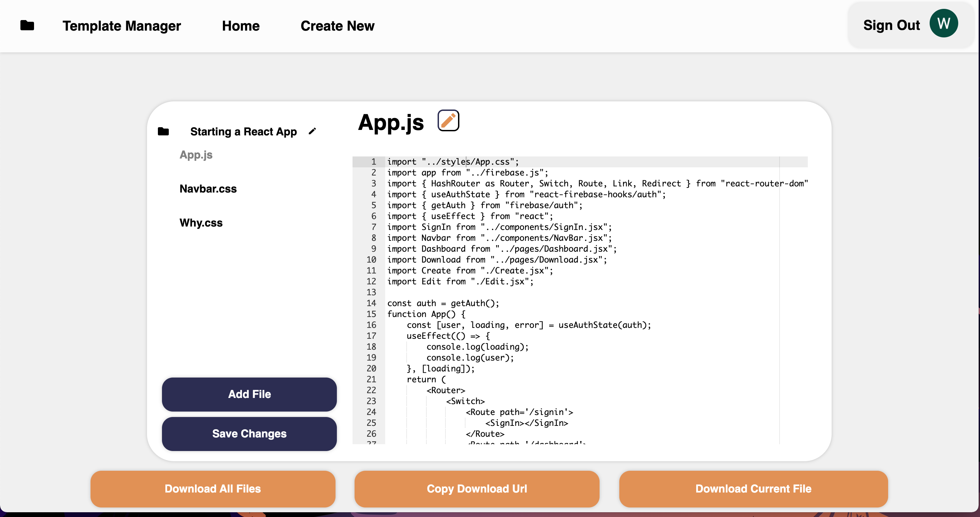Place cursor on the function App() line
Image resolution: width=980 pixels, height=517 pixels.
click(x=426, y=314)
